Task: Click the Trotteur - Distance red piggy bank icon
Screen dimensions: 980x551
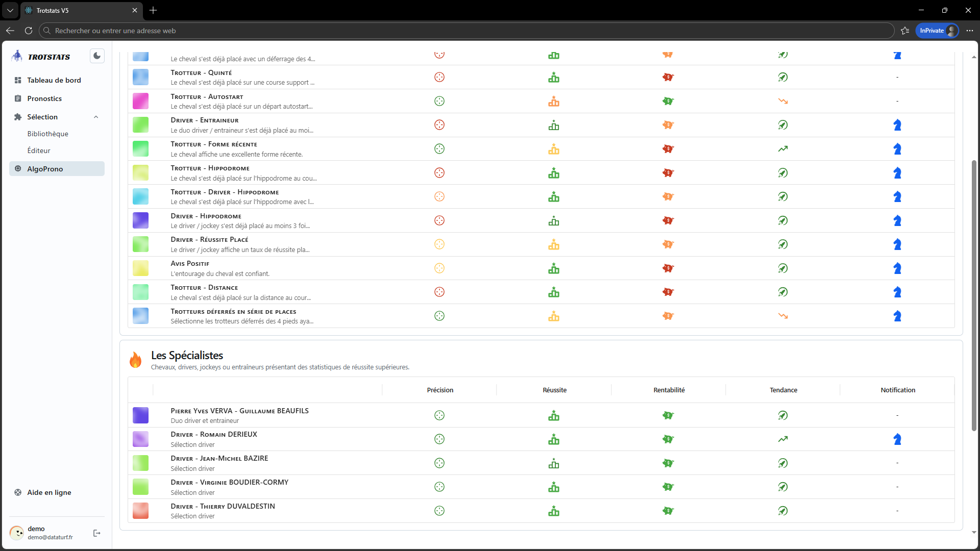Action: point(668,292)
